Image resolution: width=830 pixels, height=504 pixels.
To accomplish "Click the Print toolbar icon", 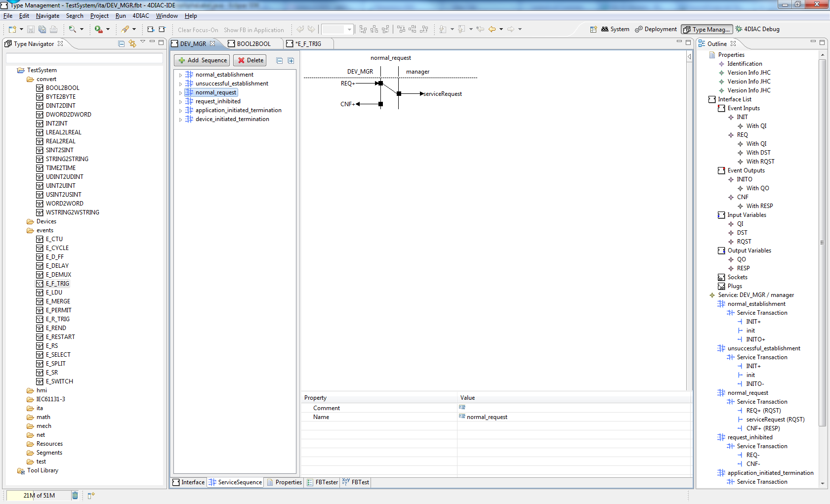I will coord(54,30).
